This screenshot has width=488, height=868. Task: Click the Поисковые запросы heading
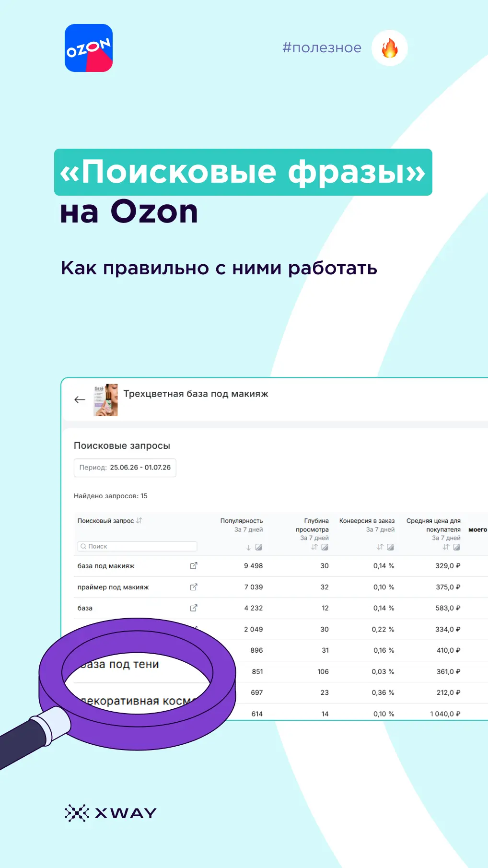(x=122, y=446)
